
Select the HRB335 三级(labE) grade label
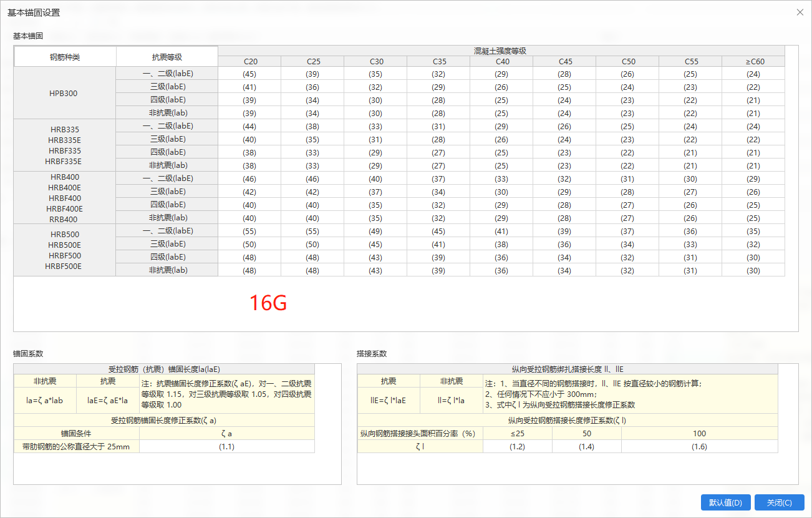tap(167, 139)
